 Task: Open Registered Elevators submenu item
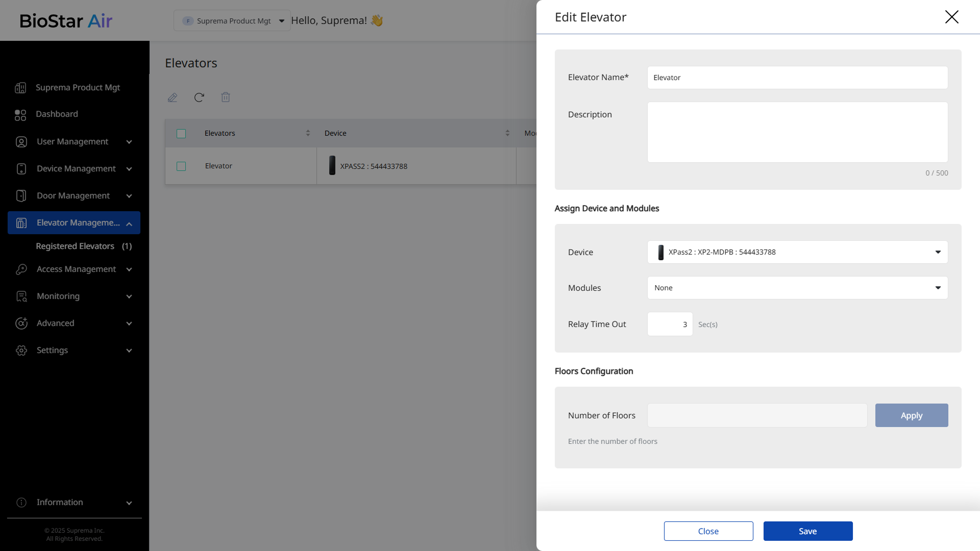(x=76, y=246)
